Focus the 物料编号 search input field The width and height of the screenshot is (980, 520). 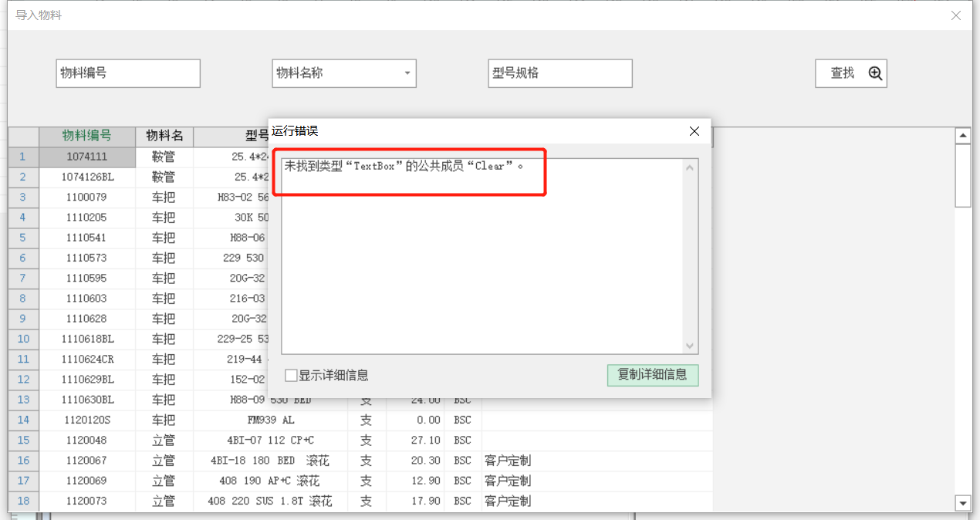point(128,73)
